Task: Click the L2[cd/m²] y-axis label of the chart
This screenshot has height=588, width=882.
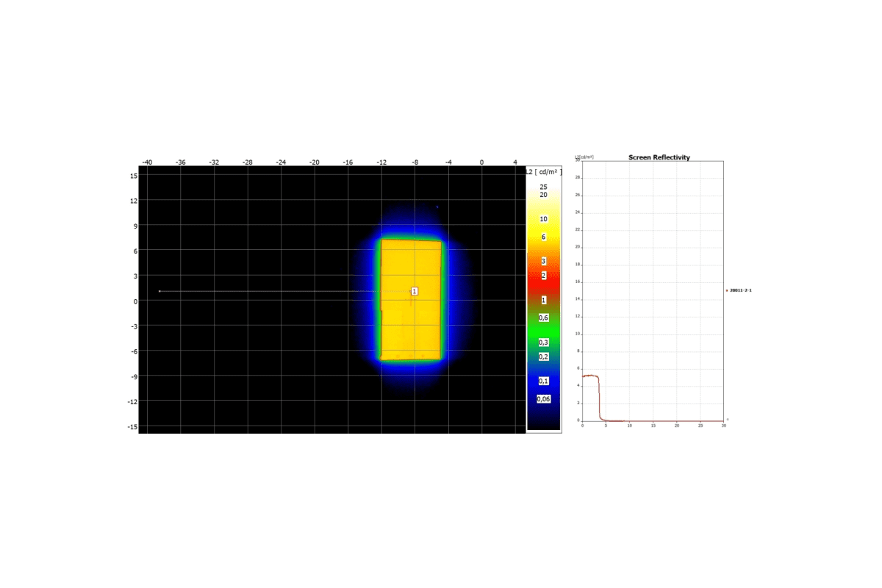Action: pyautogui.click(x=584, y=157)
